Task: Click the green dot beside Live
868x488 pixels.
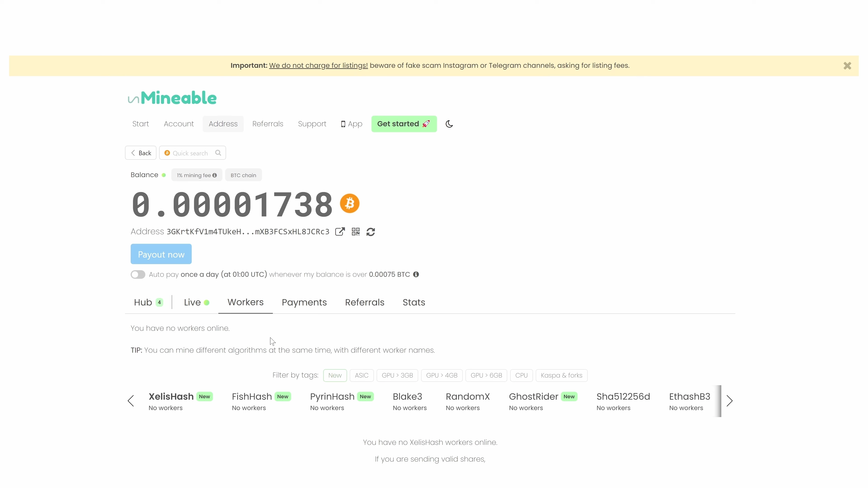Action: click(x=207, y=303)
